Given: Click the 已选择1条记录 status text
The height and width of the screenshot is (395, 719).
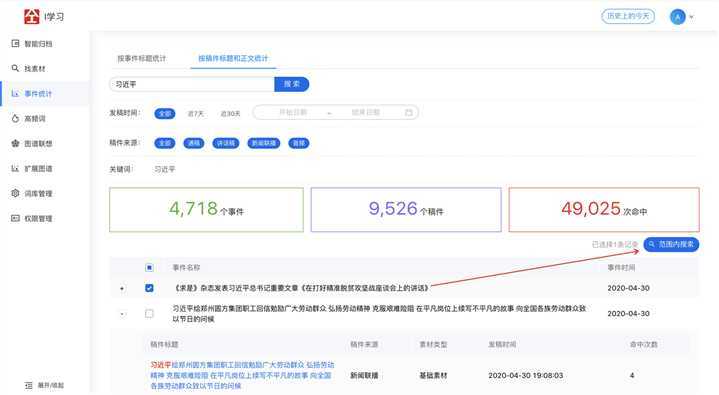Looking at the screenshot, I should click(614, 245).
